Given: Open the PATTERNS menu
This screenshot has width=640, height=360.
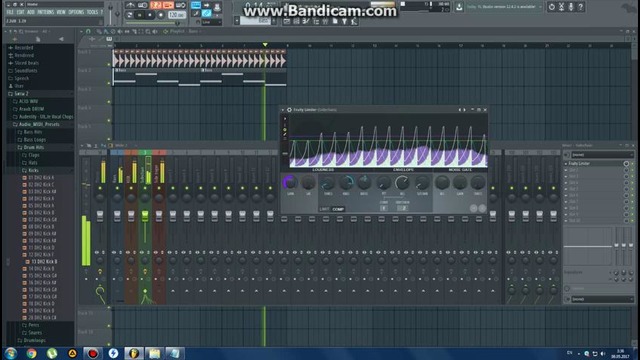Looking at the screenshot, I should pos(46,12).
